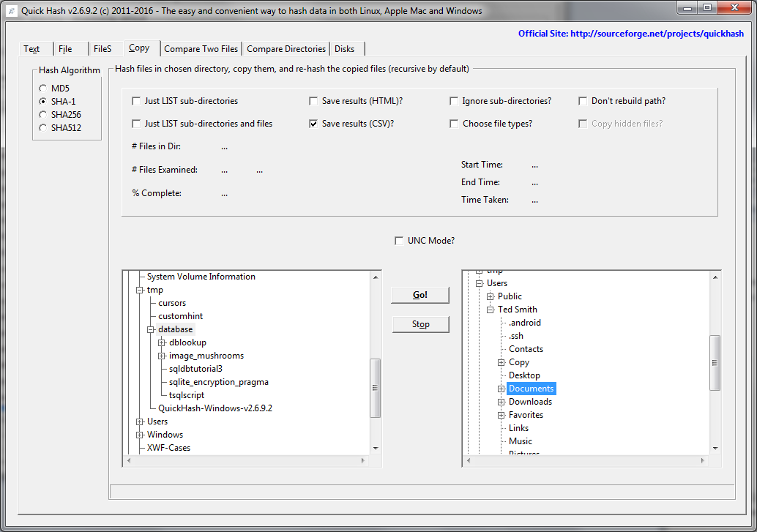This screenshot has width=757, height=532.
Task: Select the MD5 hash algorithm
Action: pyautogui.click(x=43, y=89)
